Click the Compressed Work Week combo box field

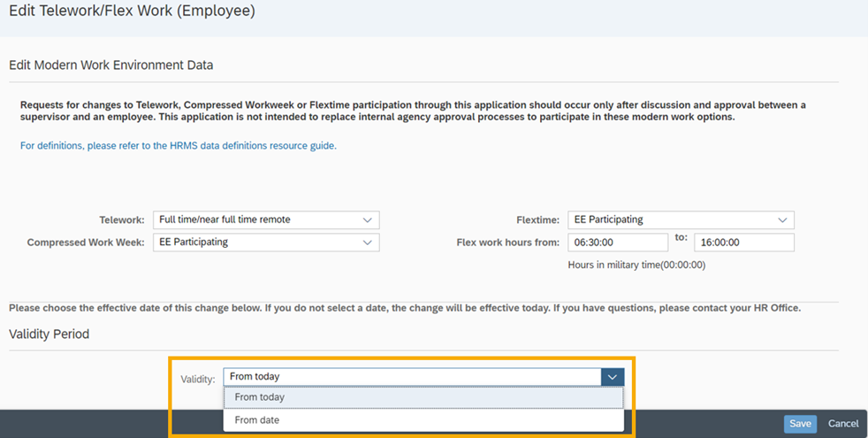[256, 242]
